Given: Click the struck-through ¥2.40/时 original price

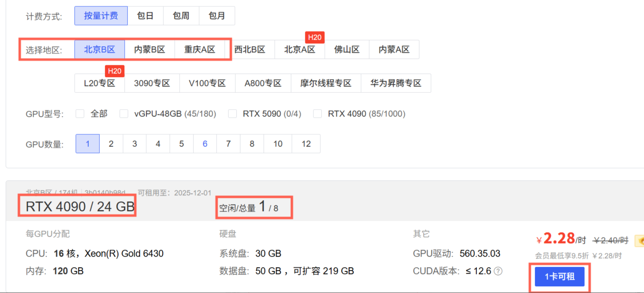Looking at the screenshot, I should 610,240.
